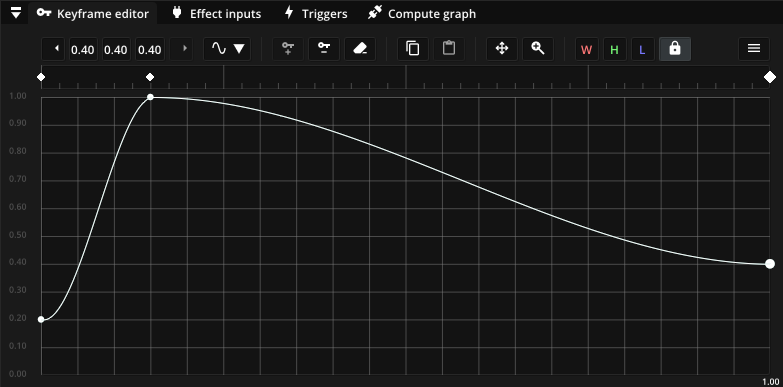Screen dimensions: 783x387
Task: Select the last diamond keyframe marker
Action: click(770, 77)
